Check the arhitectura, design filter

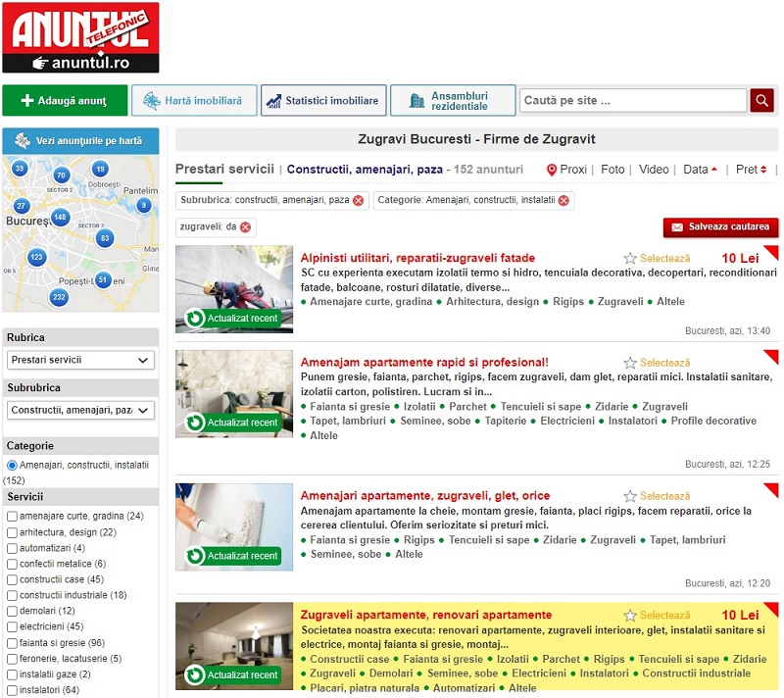(x=13, y=532)
